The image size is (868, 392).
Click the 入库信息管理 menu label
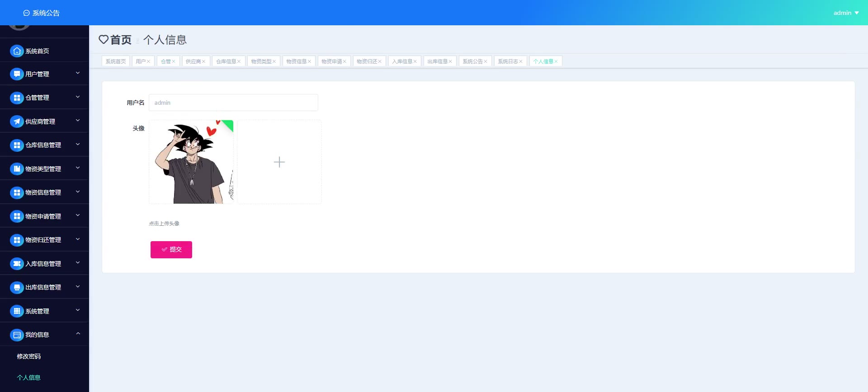point(43,264)
